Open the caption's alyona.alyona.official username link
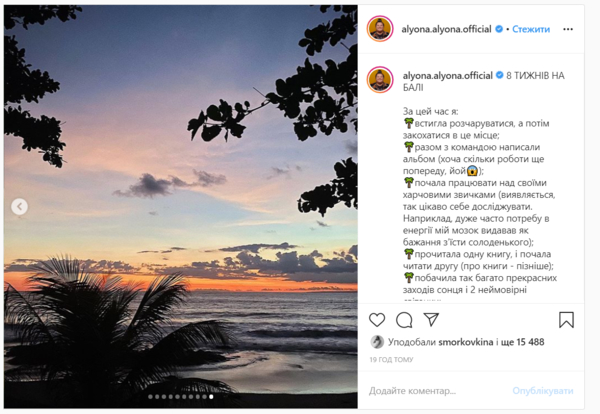 [447, 74]
